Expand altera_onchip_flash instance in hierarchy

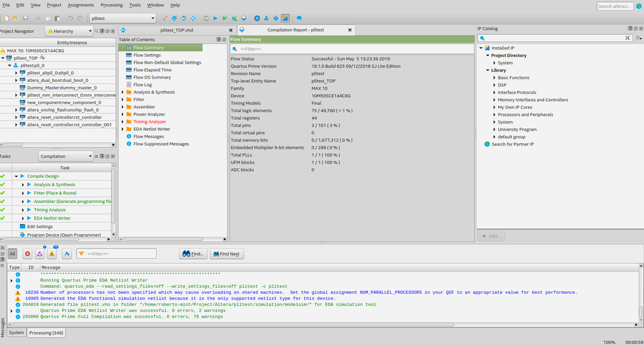(x=16, y=110)
